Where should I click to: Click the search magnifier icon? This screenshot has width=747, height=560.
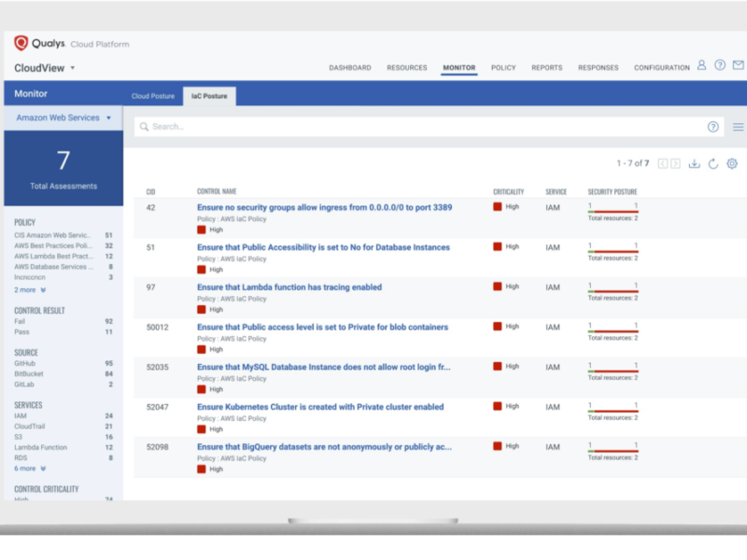click(x=144, y=127)
